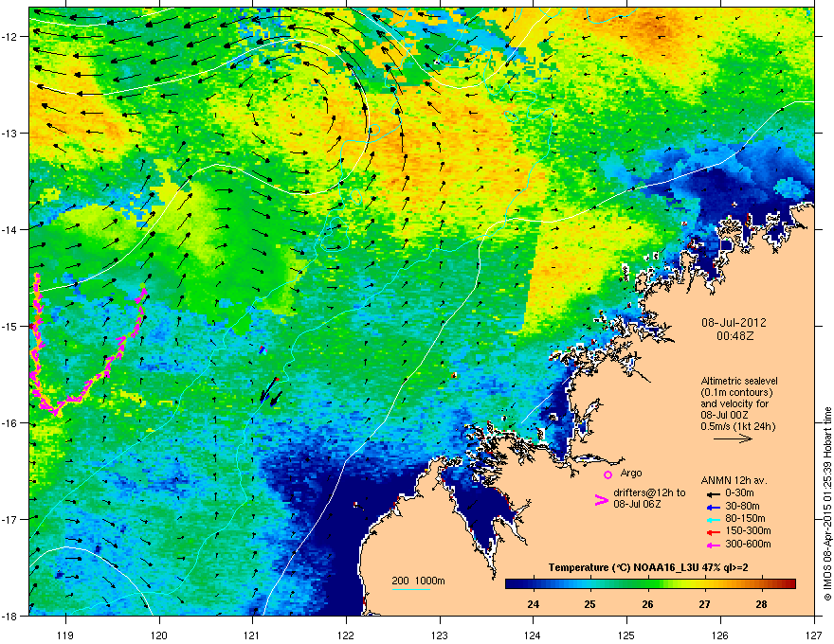
Task: Click the -14 latitude tick label
Action: tap(10, 230)
